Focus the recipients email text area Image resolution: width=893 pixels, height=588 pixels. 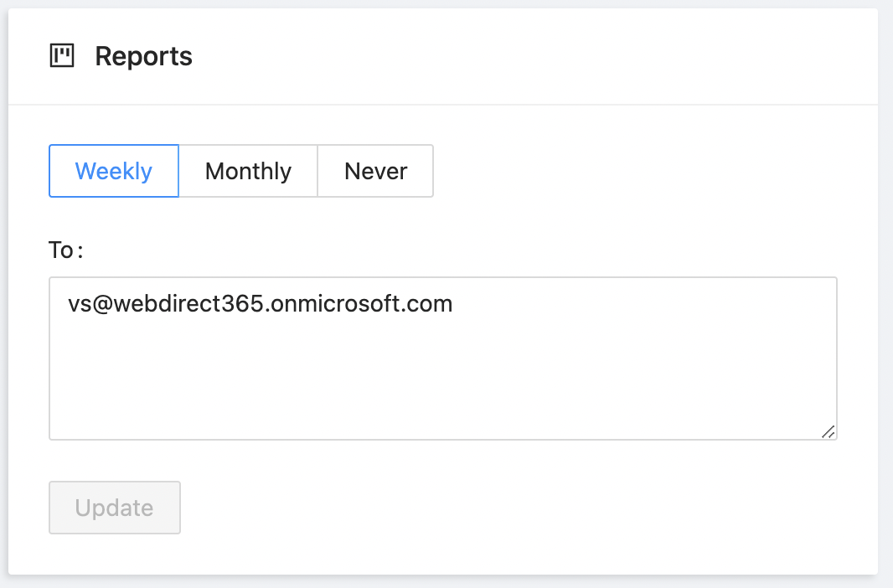[442, 369]
